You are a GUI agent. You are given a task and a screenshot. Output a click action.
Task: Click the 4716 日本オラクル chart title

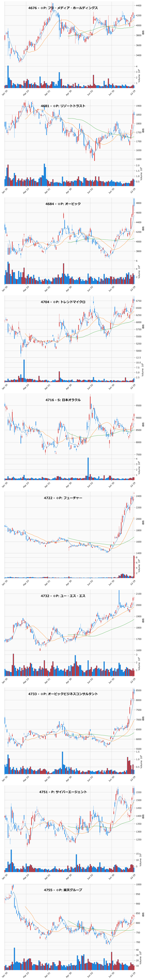click(63, 400)
